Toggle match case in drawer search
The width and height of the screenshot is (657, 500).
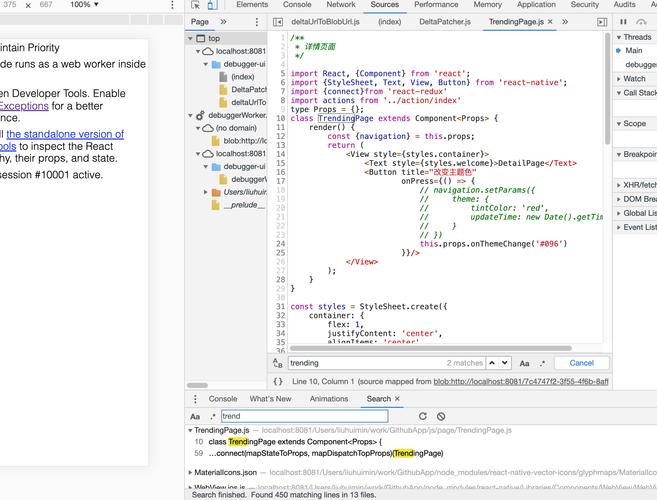point(195,417)
